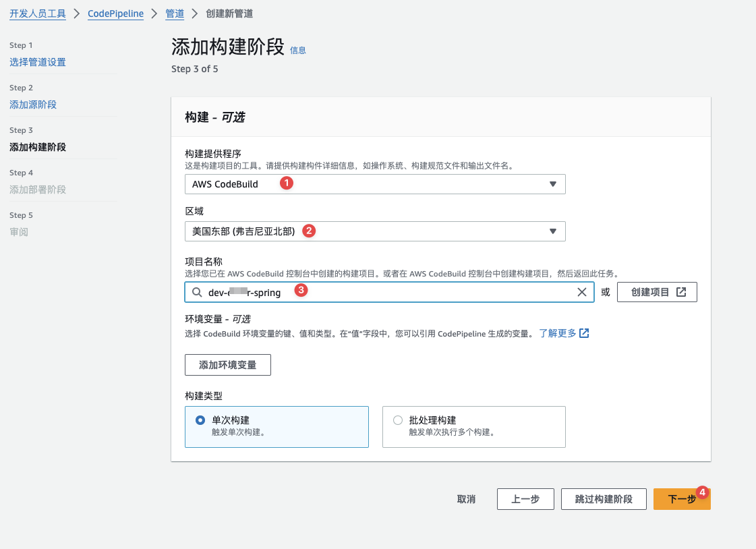Open 开发人员工具 breadcrumb link
The image size is (756, 549).
pos(38,13)
